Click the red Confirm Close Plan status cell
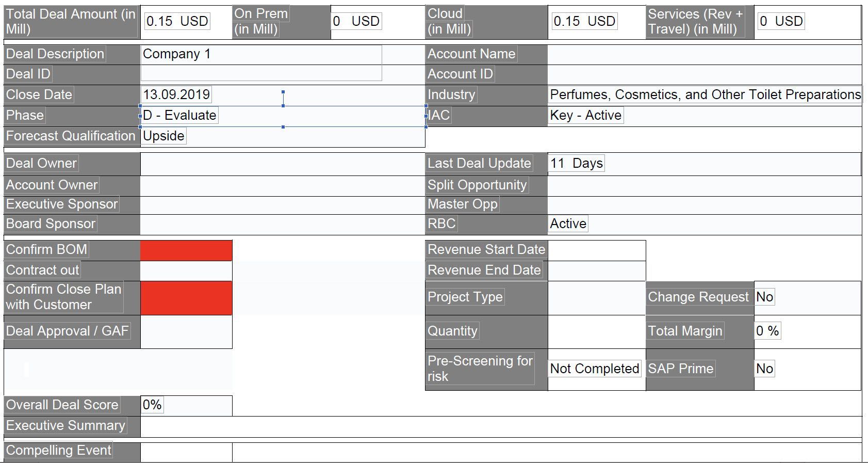This screenshot has width=868, height=463. coord(186,298)
